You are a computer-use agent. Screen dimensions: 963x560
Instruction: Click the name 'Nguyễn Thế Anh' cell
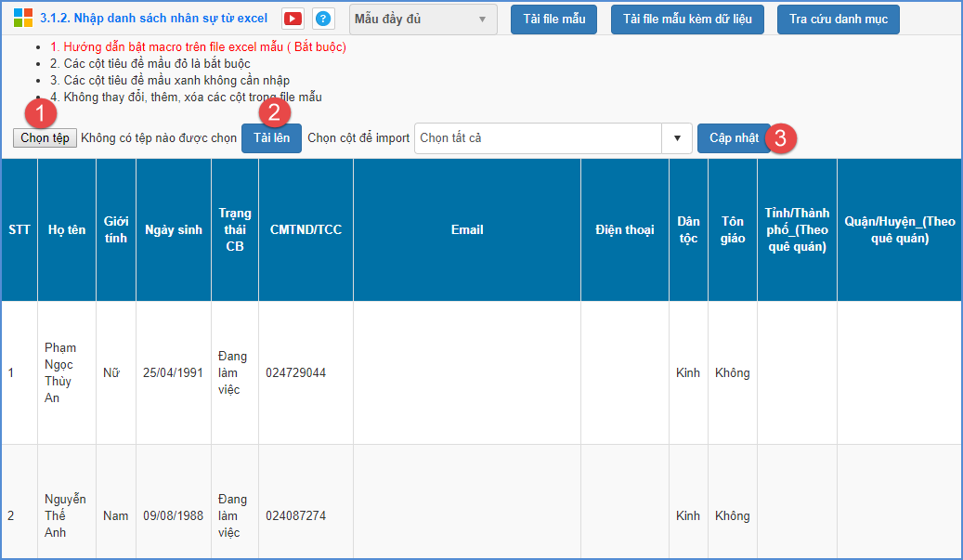pyautogui.click(x=65, y=515)
